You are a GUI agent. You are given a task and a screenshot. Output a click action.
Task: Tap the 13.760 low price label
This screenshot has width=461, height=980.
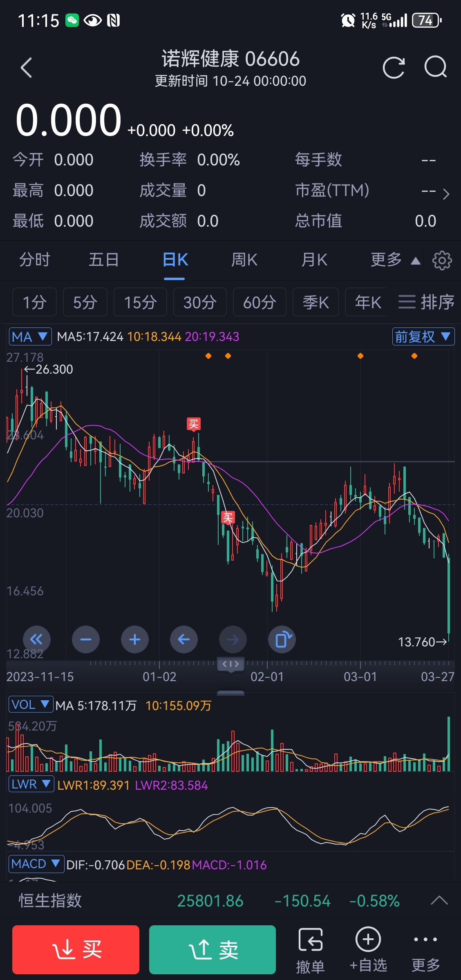423,642
